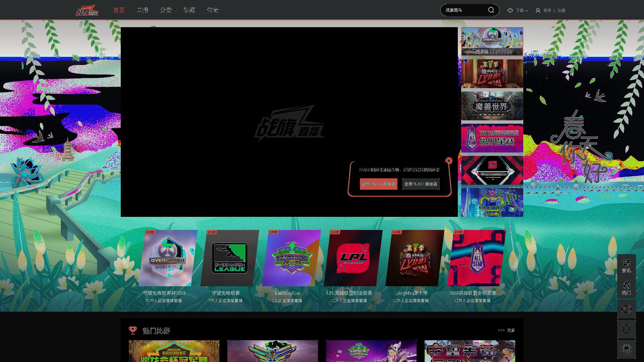The image size is (644, 362).
Task: Click the LIVE badge on Overwatch League card
Action: (x=211, y=232)
